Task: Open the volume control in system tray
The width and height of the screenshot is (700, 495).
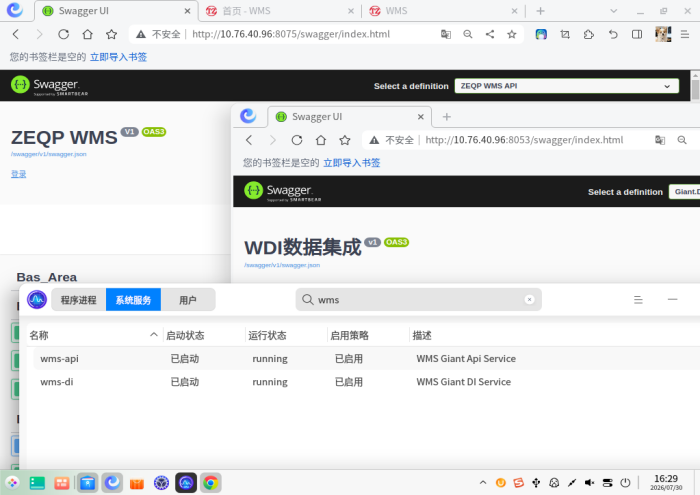Action: point(590,483)
